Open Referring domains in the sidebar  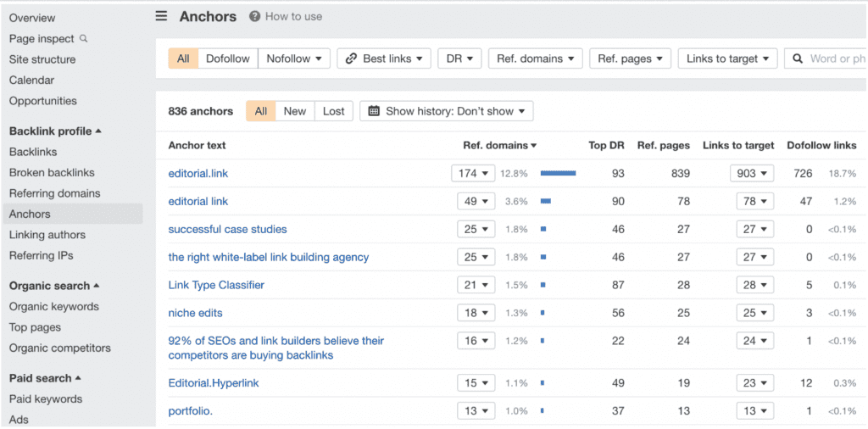click(55, 193)
